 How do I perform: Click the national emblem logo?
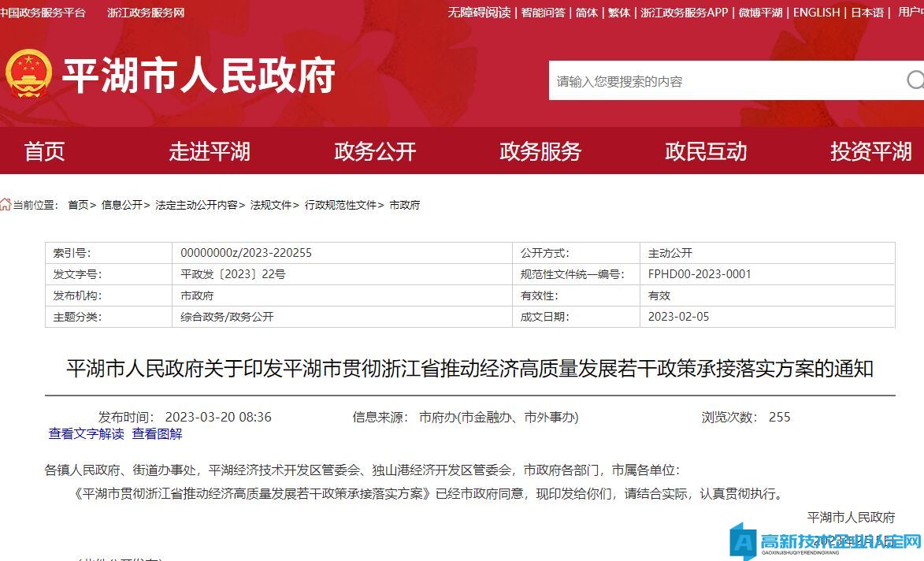[x=28, y=73]
